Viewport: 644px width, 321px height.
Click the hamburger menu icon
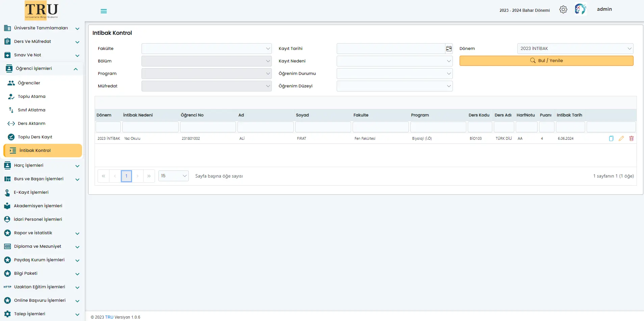pyautogui.click(x=104, y=11)
